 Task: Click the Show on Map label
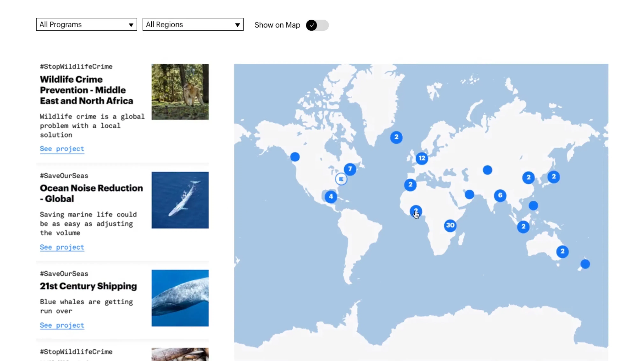pos(277,25)
